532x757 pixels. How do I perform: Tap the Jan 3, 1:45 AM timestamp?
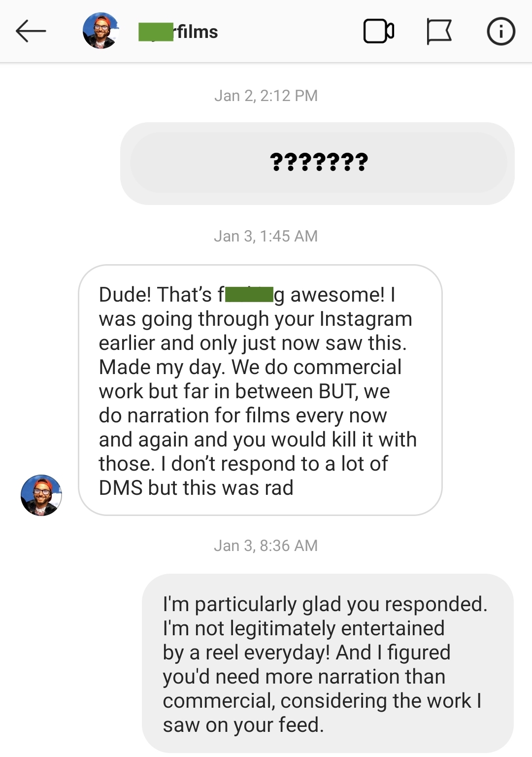tap(266, 237)
